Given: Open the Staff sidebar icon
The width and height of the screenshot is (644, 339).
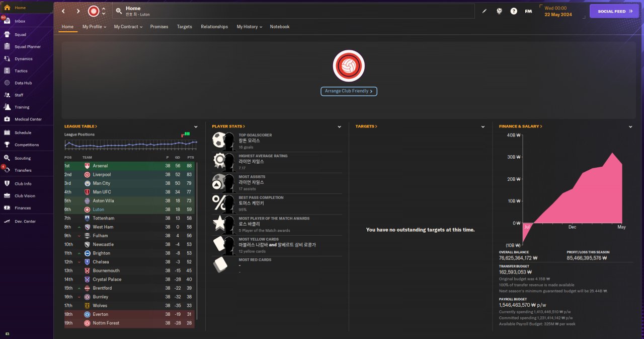Looking at the screenshot, I should click(7, 95).
